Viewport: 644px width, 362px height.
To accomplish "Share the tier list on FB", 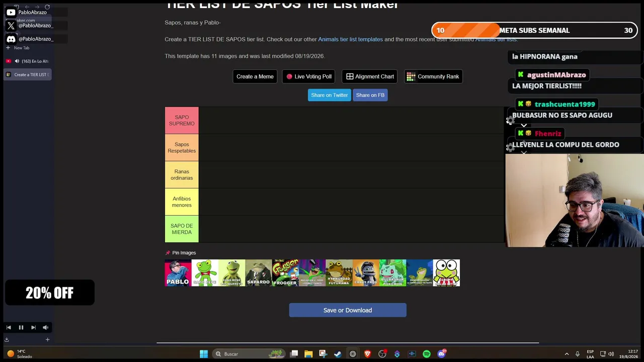I will [370, 95].
